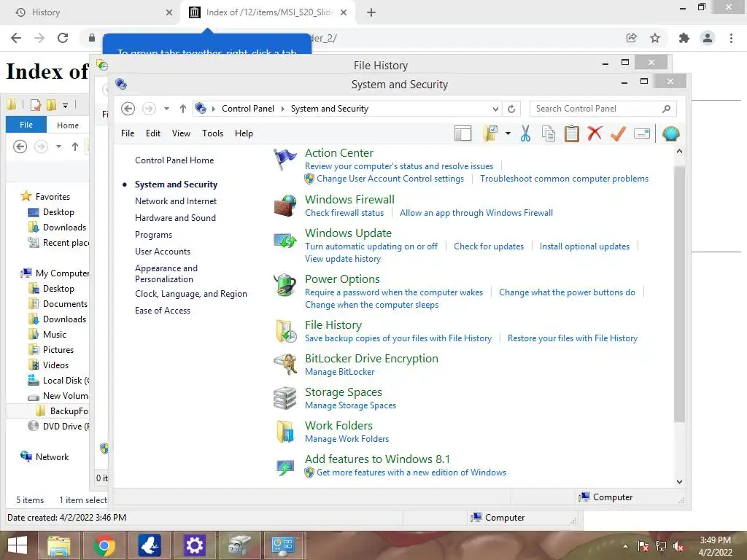The image size is (747, 560).
Task: Open Chrome three-dot menu
Action: pyautogui.click(x=731, y=38)
